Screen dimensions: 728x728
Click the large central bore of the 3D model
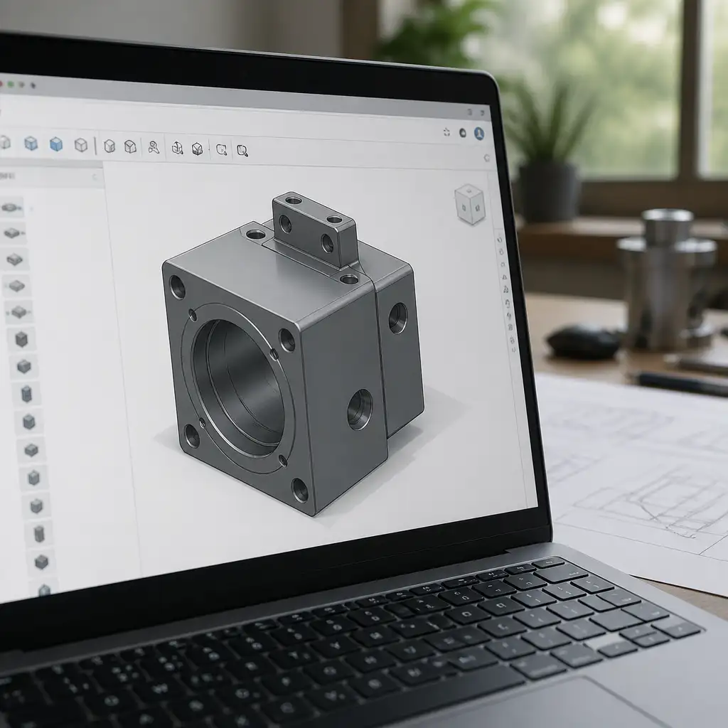click(x=239, y=387)
